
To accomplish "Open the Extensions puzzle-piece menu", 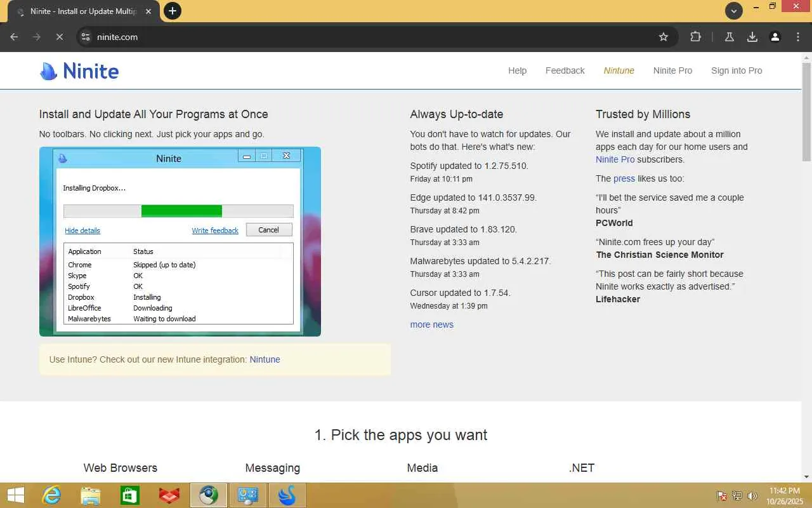I will click(x=695, y=37).
